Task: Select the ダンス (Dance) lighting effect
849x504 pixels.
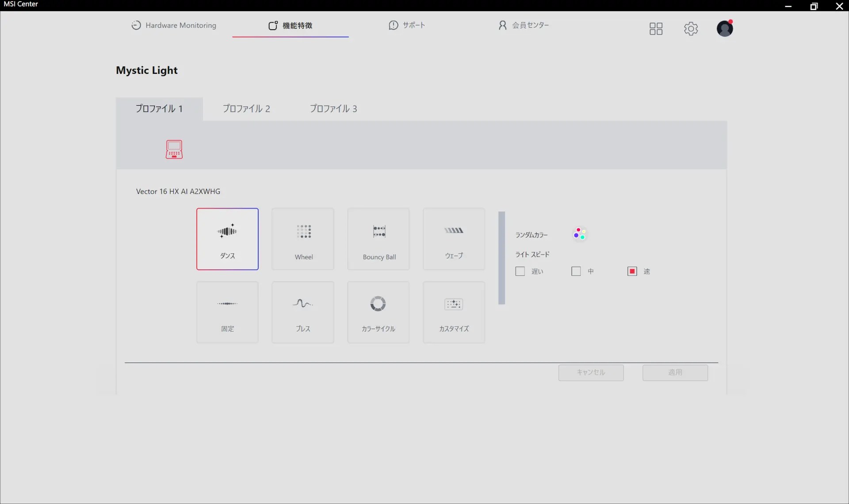Action: click(x=227, y=239)
